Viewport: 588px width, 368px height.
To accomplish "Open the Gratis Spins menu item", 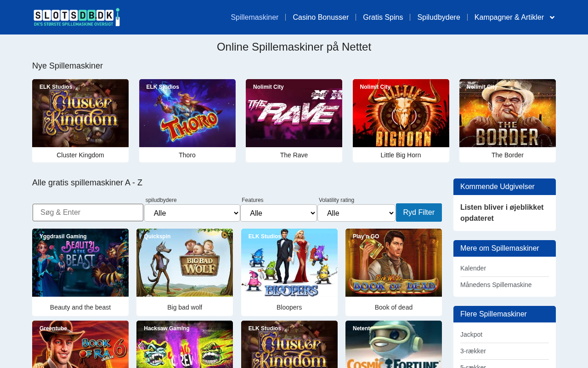I will pyautogui.click(x=383, y=17).
